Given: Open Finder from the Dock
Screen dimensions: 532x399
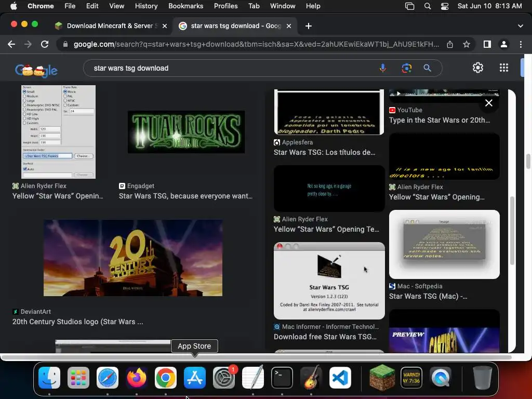Looking at the screenshot, I should 49,378.
